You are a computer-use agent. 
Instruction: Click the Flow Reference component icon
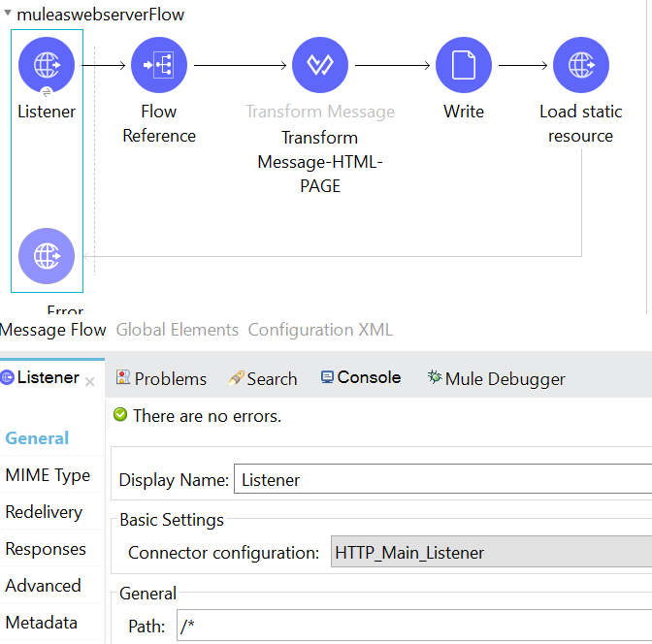pos(159,65)
